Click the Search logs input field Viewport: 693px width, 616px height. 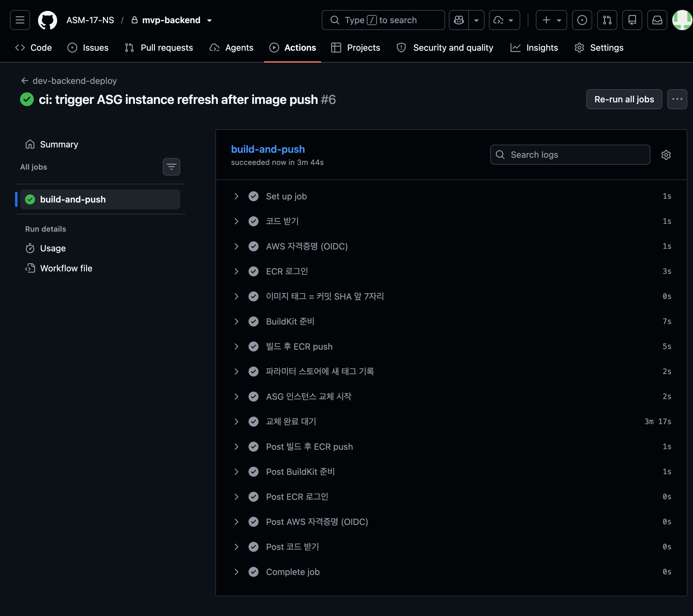click(570, 155)
